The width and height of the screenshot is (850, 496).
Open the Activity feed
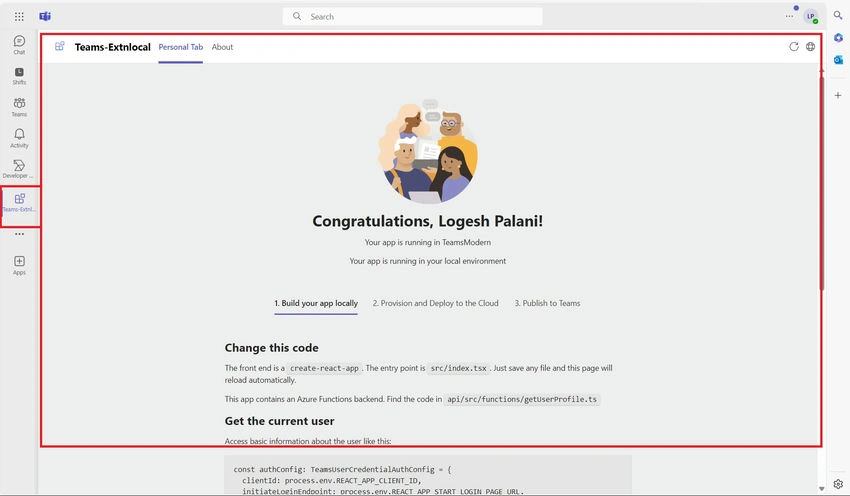pyautogui.click(x=19, y=138)
